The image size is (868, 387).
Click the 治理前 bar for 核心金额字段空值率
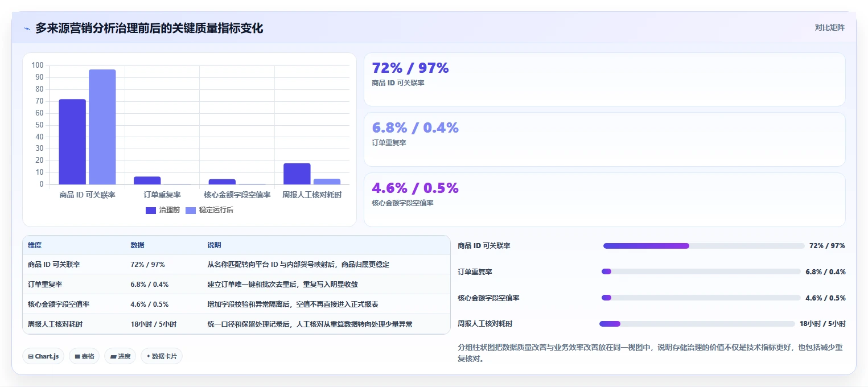coord(222,182)
